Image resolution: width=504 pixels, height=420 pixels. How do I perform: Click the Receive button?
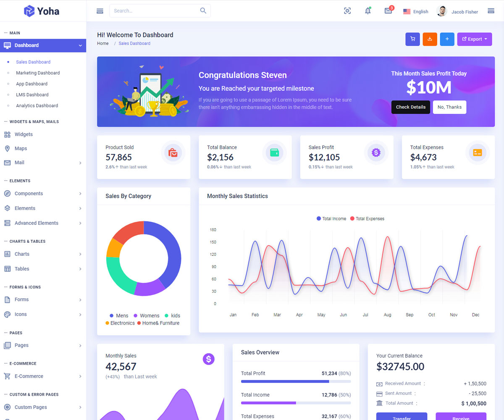tap(461, 416)
